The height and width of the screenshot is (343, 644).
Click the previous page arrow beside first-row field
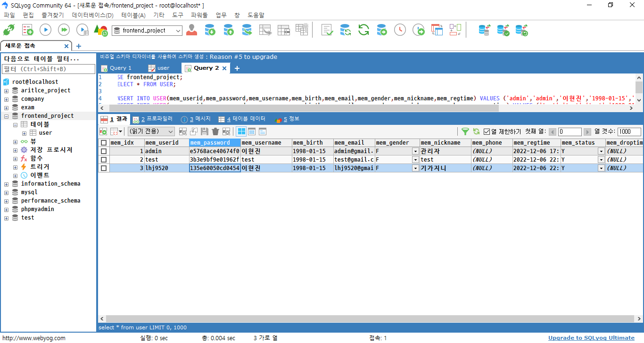pyautogui.click(x=553, y=132)
